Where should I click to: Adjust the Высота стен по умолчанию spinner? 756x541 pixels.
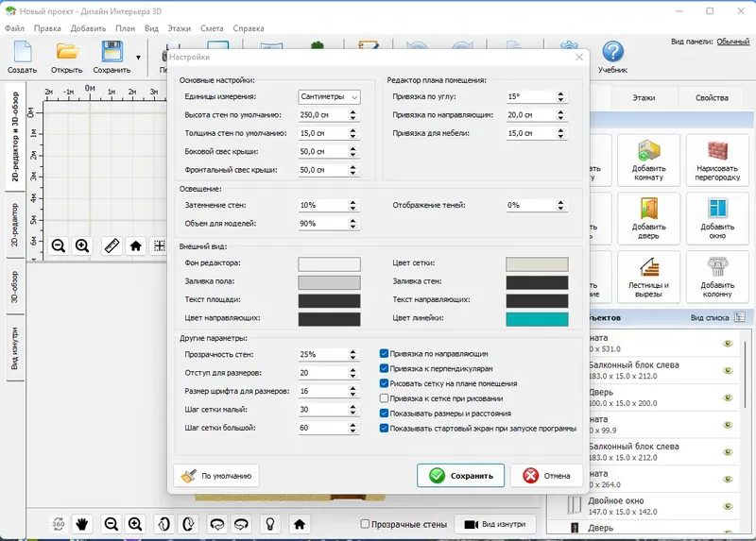click(x=352, y=115)
